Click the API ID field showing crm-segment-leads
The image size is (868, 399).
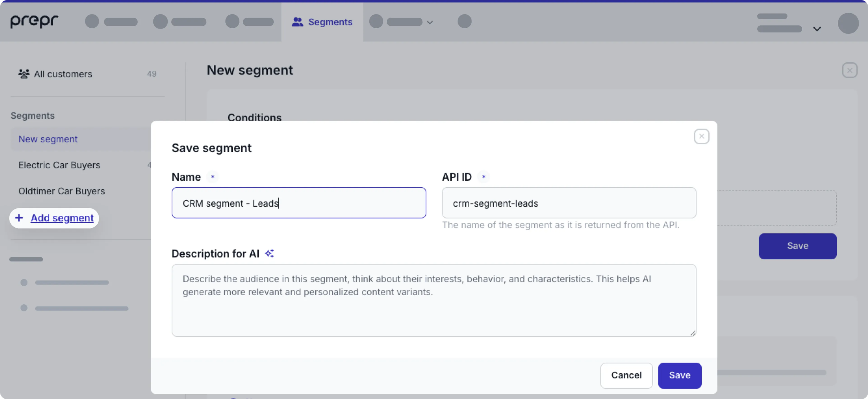(x=569, y=203)
